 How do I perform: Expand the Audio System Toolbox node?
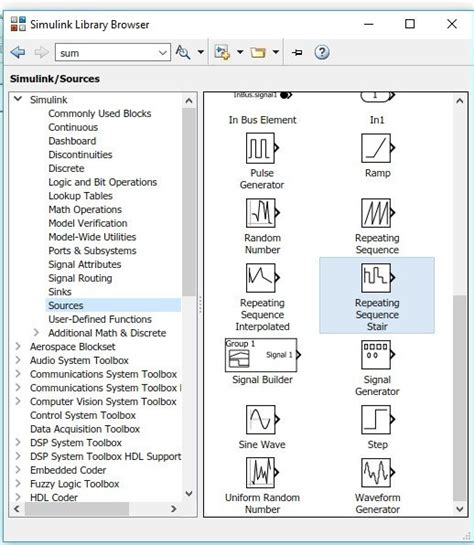pos(18,360)
